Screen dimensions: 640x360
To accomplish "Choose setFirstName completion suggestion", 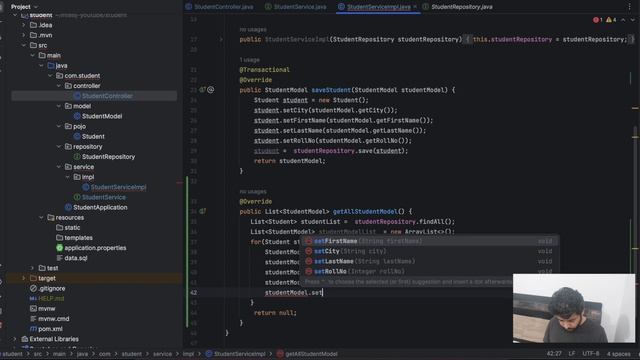I will click(429, 241).
